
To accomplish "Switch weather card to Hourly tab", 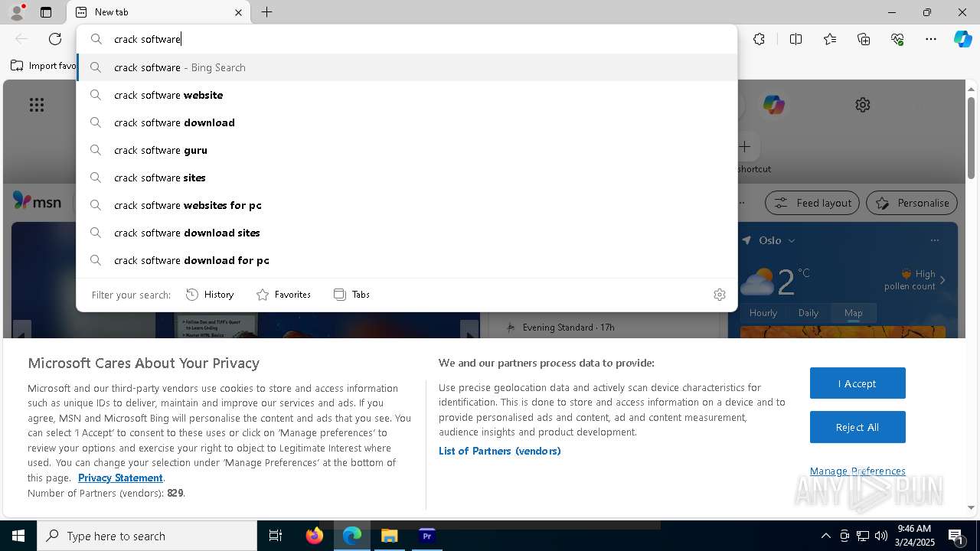I will coord(763,312).
